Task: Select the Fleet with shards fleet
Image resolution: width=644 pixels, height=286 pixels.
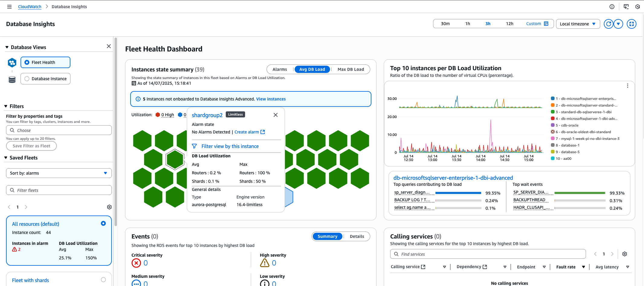Action: tap(103, 280)
